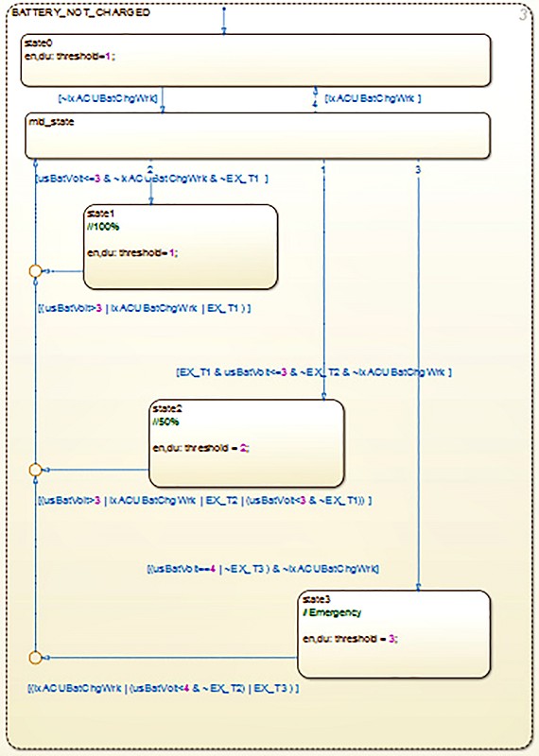The image size is (539, 756).
Task: Select the state0 block
Action: click(x=255, y=60)
